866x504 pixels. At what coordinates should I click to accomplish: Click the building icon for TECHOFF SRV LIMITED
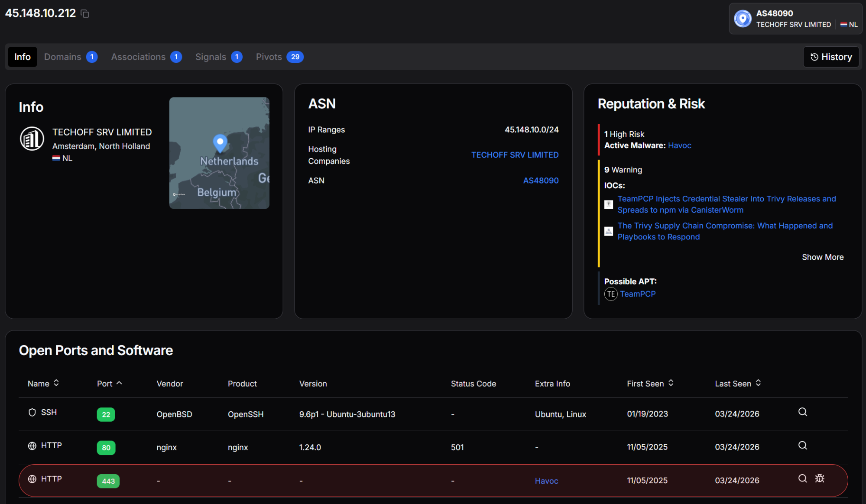click(32, 139)
